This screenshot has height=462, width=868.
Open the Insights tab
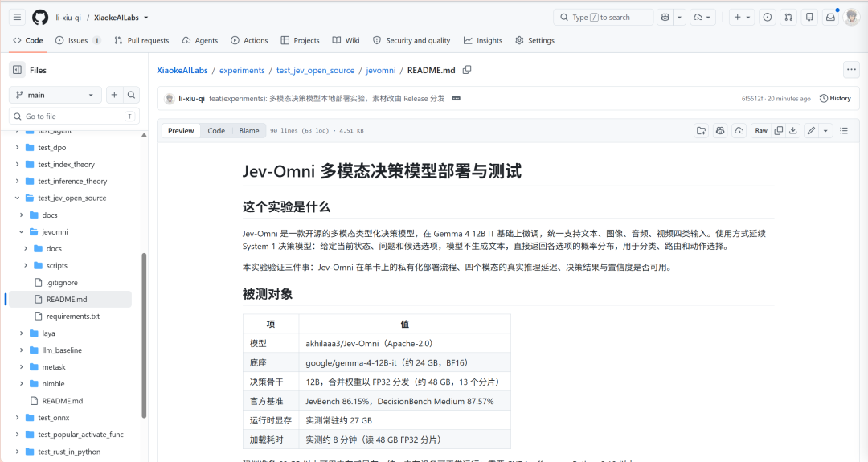coord(483,40)
